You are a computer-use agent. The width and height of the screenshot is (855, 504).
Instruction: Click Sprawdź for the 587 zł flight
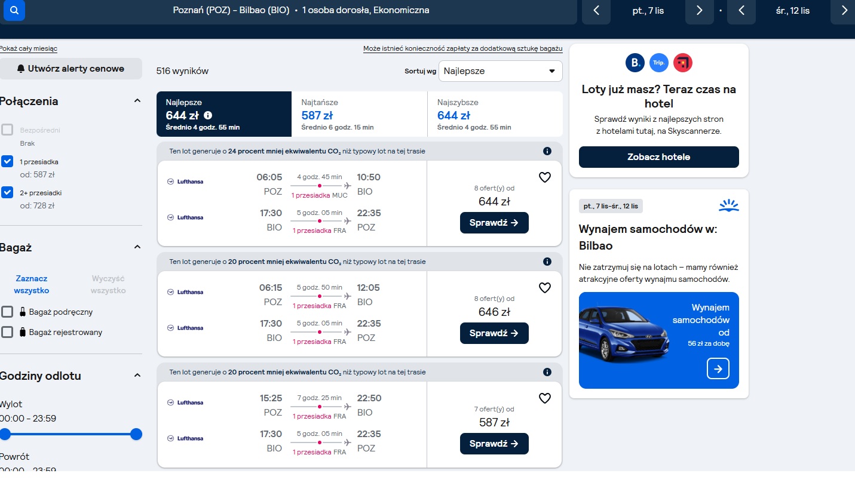(x=494, y=444)
